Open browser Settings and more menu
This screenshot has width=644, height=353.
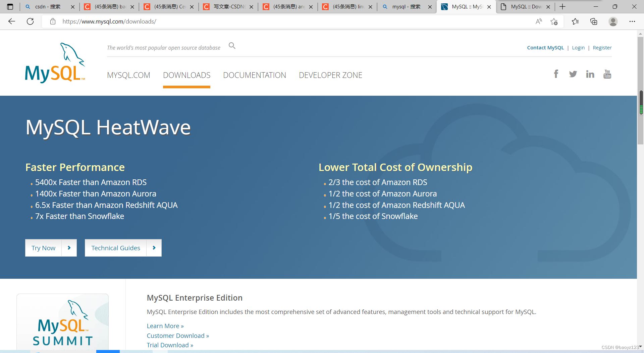coord(632,21)
